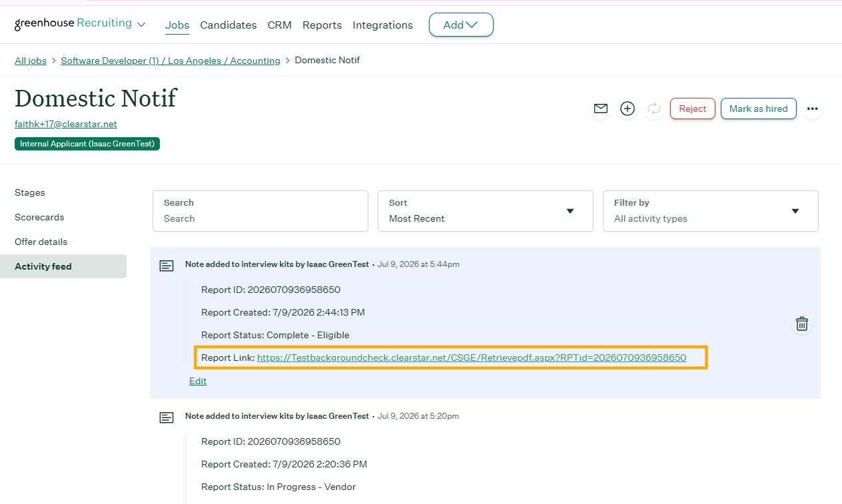Open the ClearStar Report Link URL

tap(472, 358)
